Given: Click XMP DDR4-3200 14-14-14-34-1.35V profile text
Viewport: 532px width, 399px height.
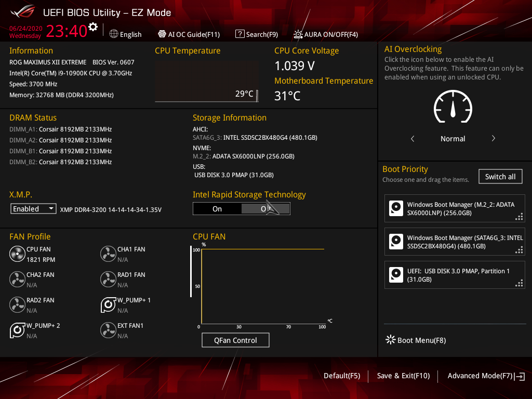Looking at the screenshot, I should point(111,210).
